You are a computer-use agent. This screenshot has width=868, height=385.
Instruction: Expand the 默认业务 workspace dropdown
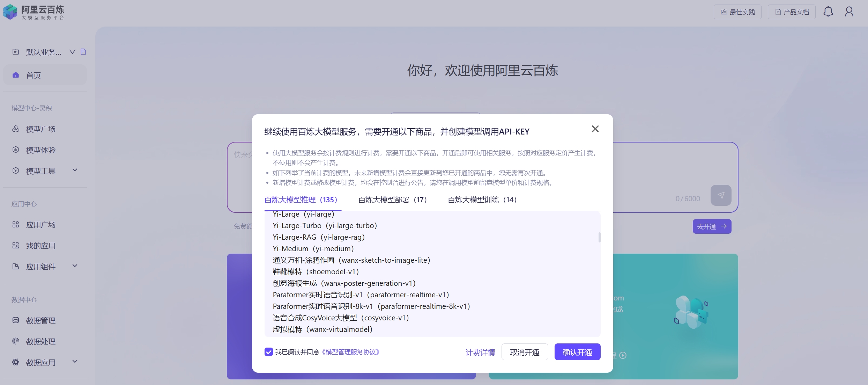(72, 52)
